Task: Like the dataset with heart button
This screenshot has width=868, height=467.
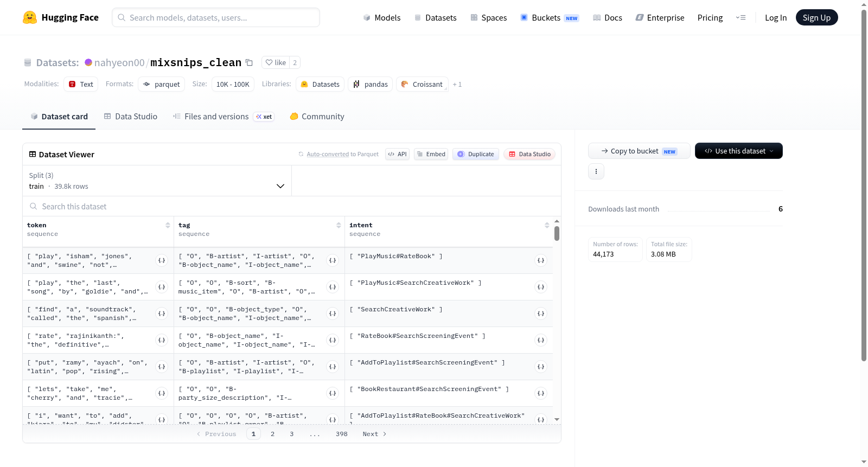Action: point(276,62)
